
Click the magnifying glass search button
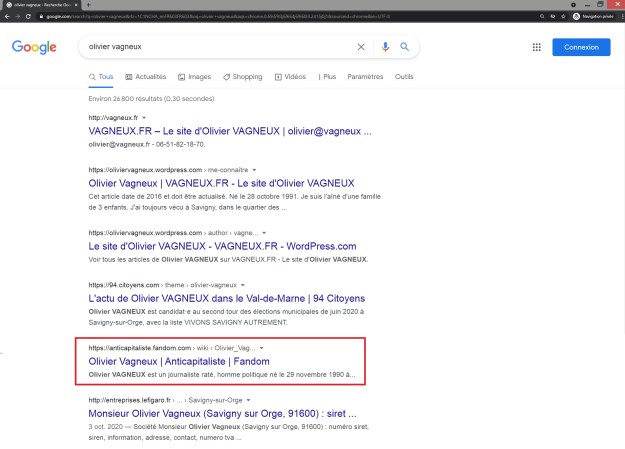click(x=405, y=47)
